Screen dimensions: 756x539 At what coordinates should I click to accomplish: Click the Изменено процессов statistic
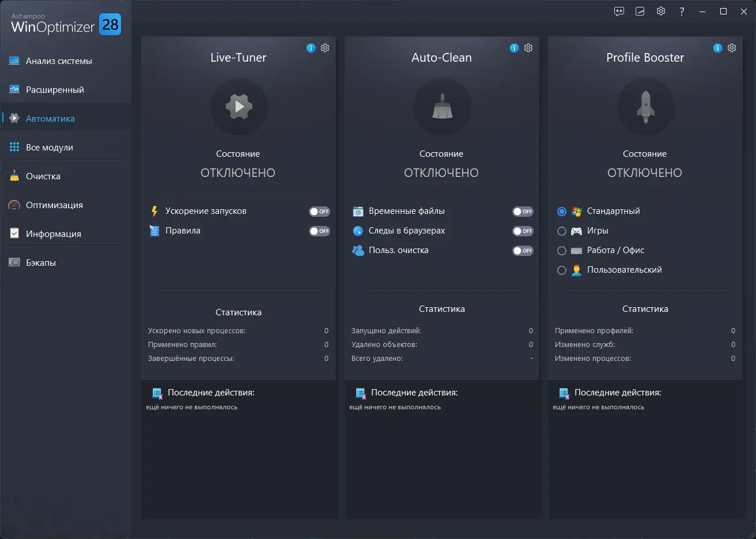tap(645, 359)
